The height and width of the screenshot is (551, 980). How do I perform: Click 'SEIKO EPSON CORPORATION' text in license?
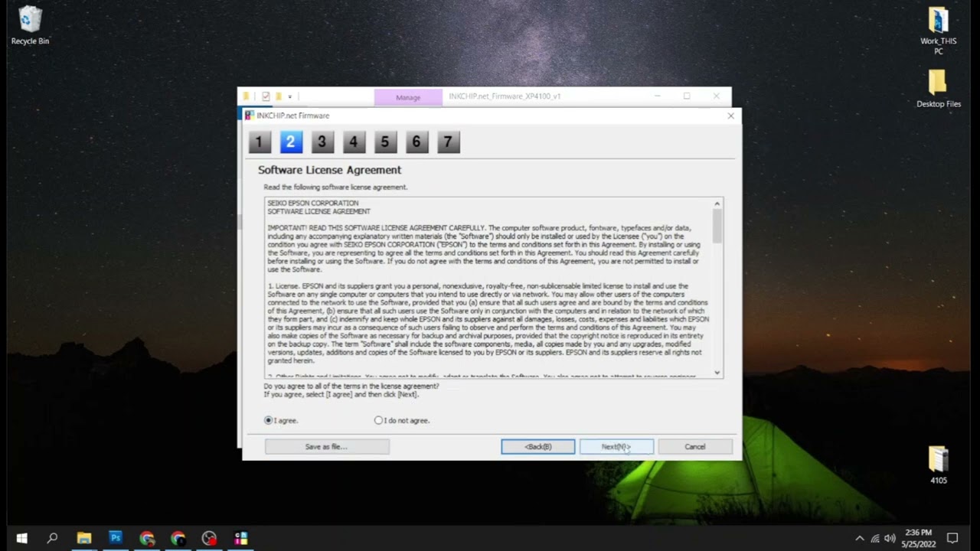pyautogui.click(x=312, y=203)
